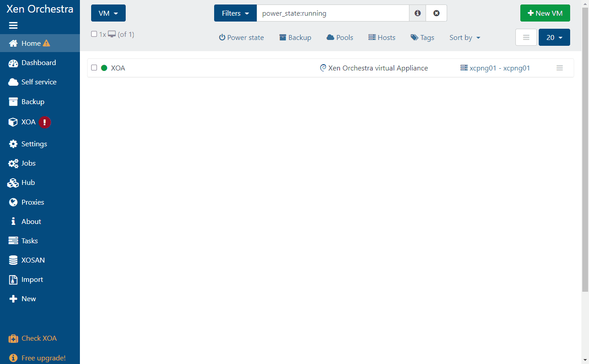Click the host server icon beside xcpng01
The height and width of the screenshot is (364, 589).
[x=464, y=68]
